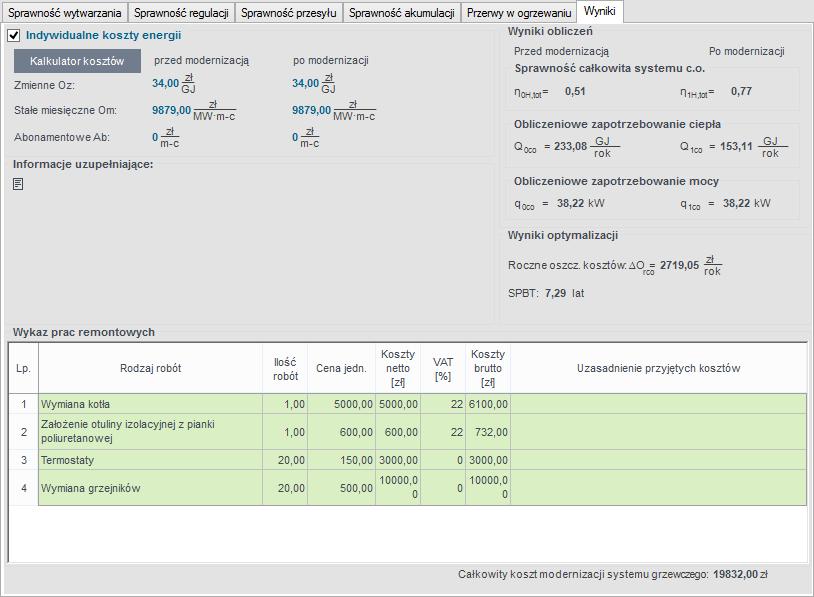
Task: Click the Rodzaj robót column header
Action: click(151, 368)
